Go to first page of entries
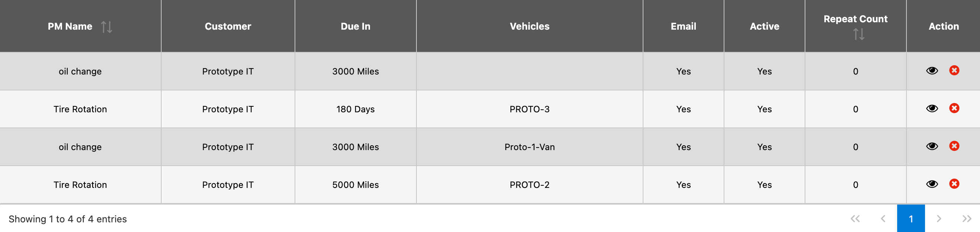 tap(855, 219)
